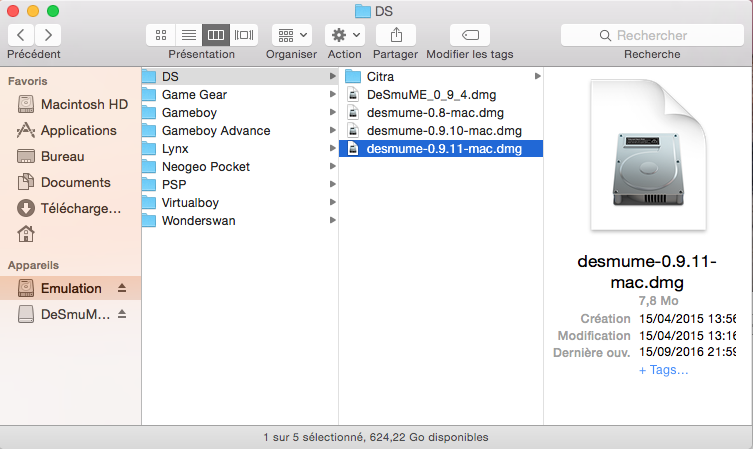
Task: Open the home folder in sidebar
Action: tap(26, 234)
